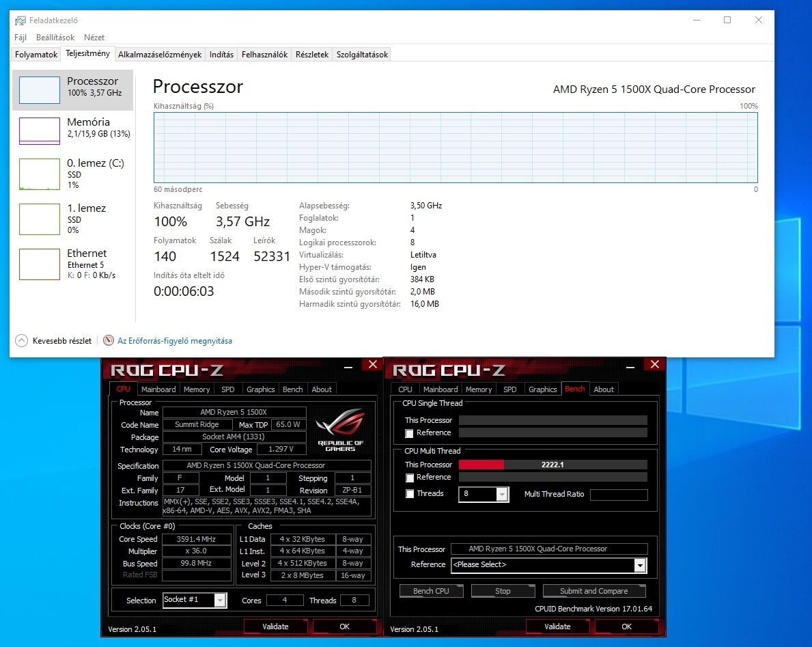Image resolution: width=812 pixels, height=647 pixels.
Task: Minimize the Feladatkezelő window
Action: pos(697,20)
